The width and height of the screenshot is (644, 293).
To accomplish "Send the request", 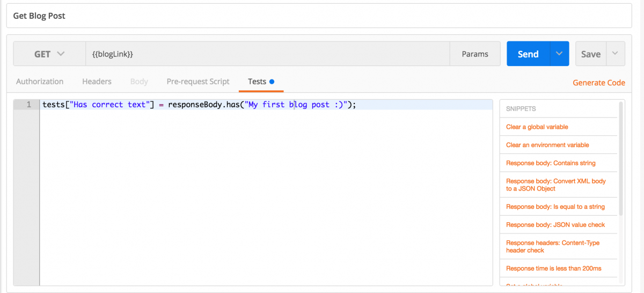I will point(528,54).
